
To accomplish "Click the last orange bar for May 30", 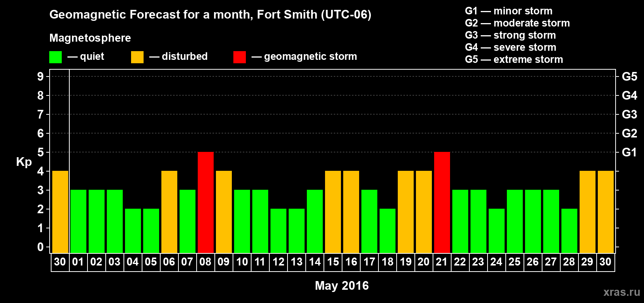I will click(x=606, y=212).
